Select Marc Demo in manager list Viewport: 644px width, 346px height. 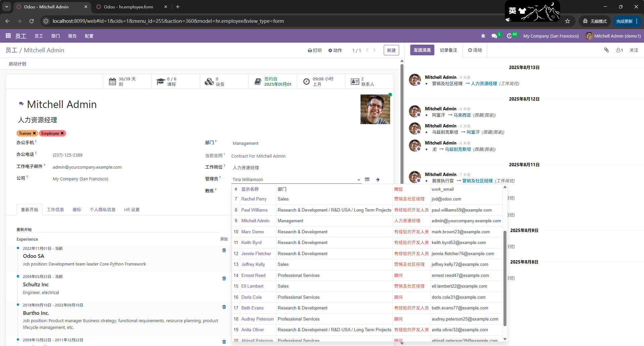pyautogui.click(x=252, y=232)
